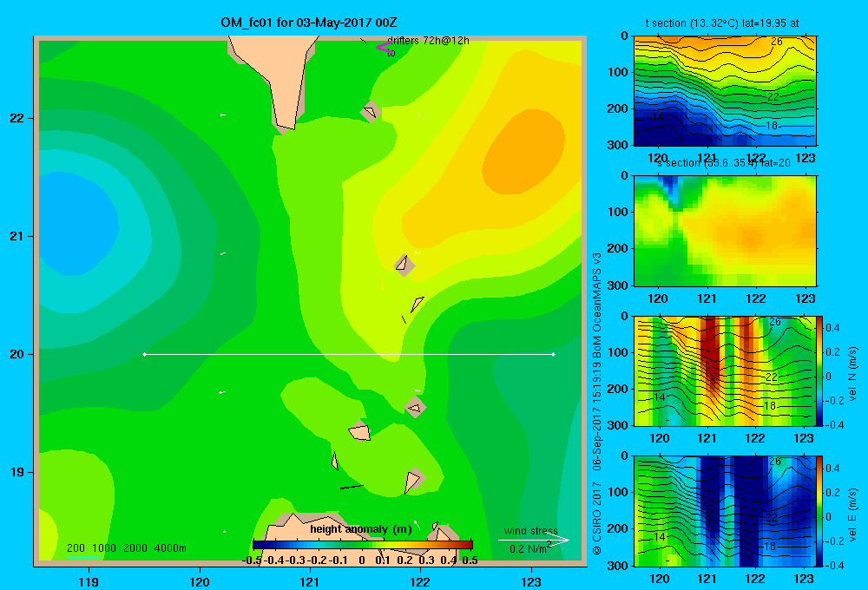Click the red northward jet core in vel. N panel
The image size is (868, 590).
(710, 354)
